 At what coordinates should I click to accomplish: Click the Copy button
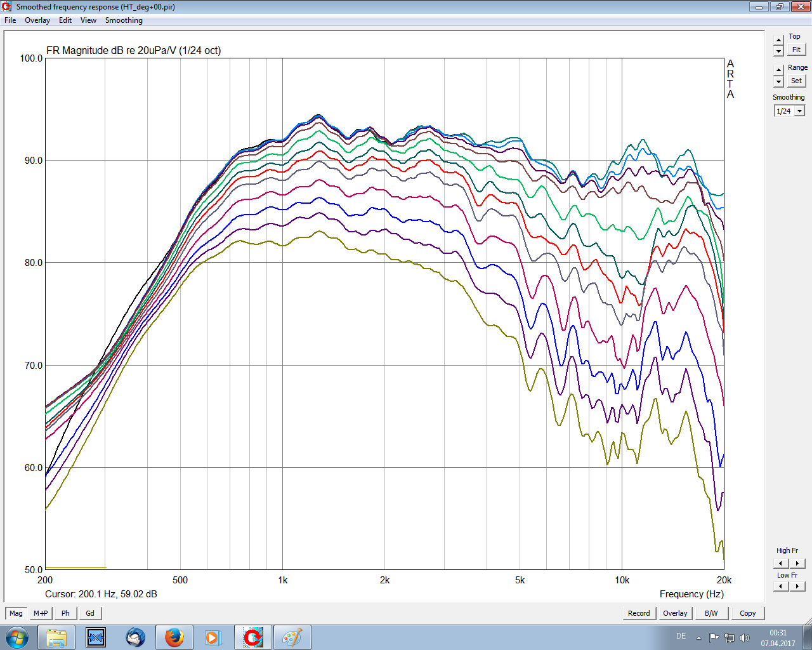pyautogui.click(x=747, y=613)
